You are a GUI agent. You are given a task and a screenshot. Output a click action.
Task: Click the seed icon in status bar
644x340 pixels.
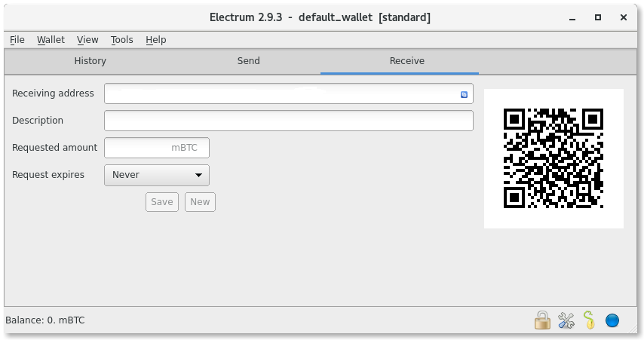tap(590, 320)
